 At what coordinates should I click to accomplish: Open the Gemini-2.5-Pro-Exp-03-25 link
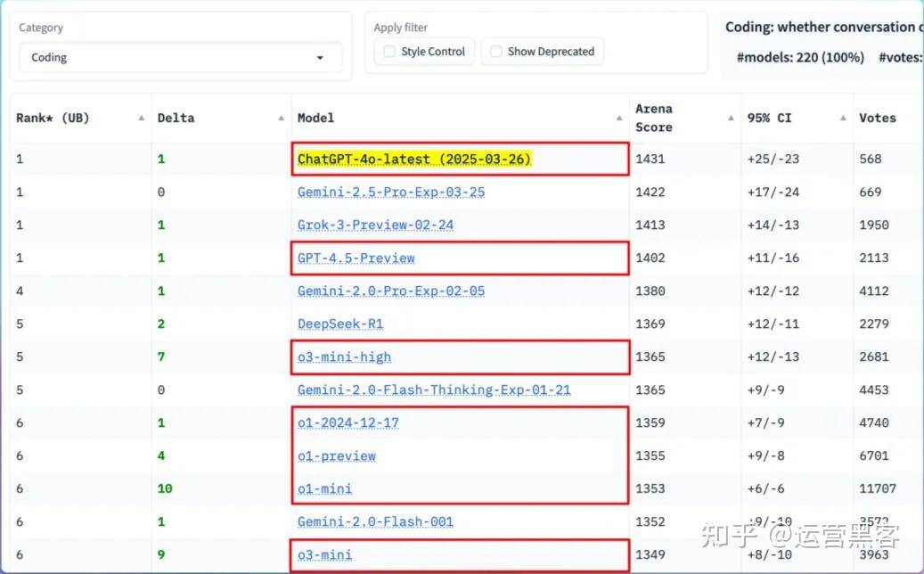391,193
